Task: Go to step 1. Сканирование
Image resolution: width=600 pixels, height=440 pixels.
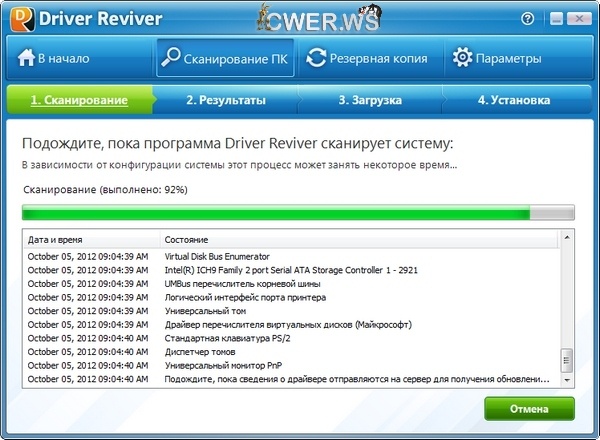Action: click(79, 100)
